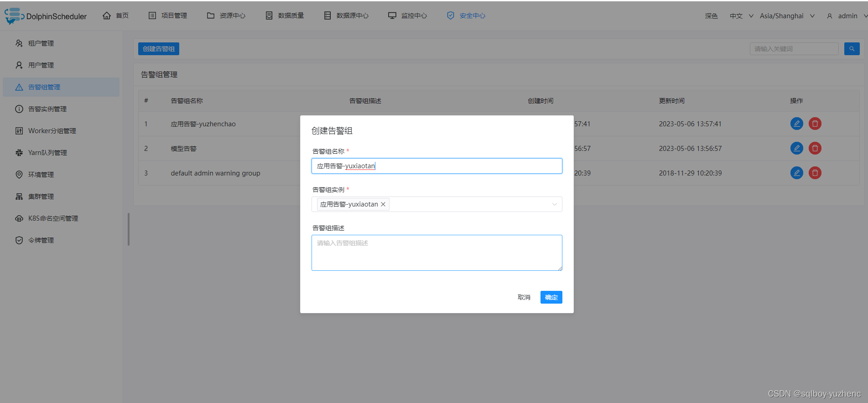Edit the 应用告警-yuzhenchao alert group
The height and width of the screenshot is (403, 868).
point(797,124)
